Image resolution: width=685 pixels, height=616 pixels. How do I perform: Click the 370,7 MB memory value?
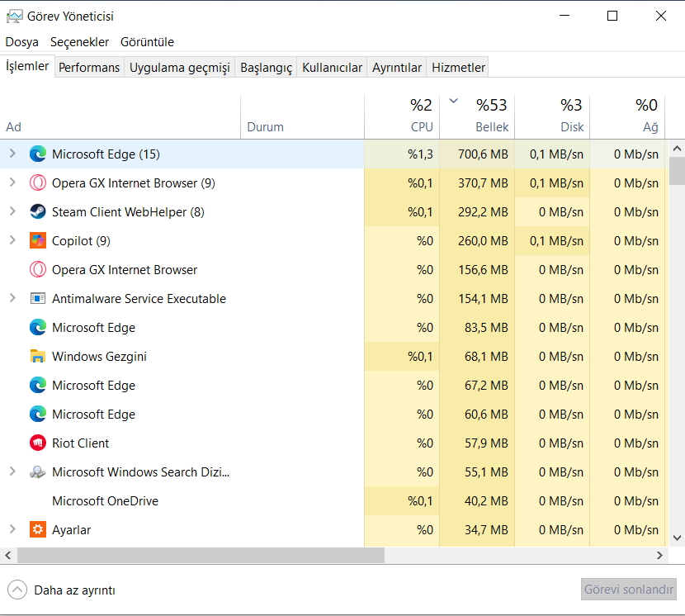point(483,182)
